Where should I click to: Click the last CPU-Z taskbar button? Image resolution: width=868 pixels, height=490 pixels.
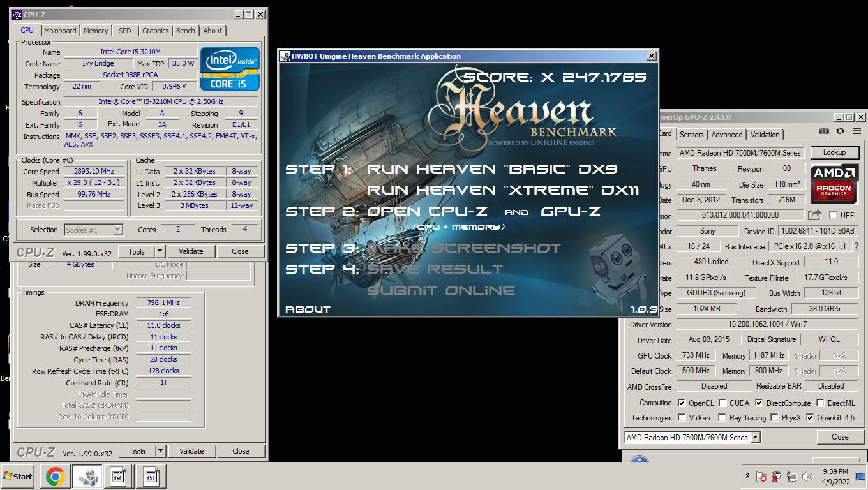pyautogui.click(x=151, y=477)
